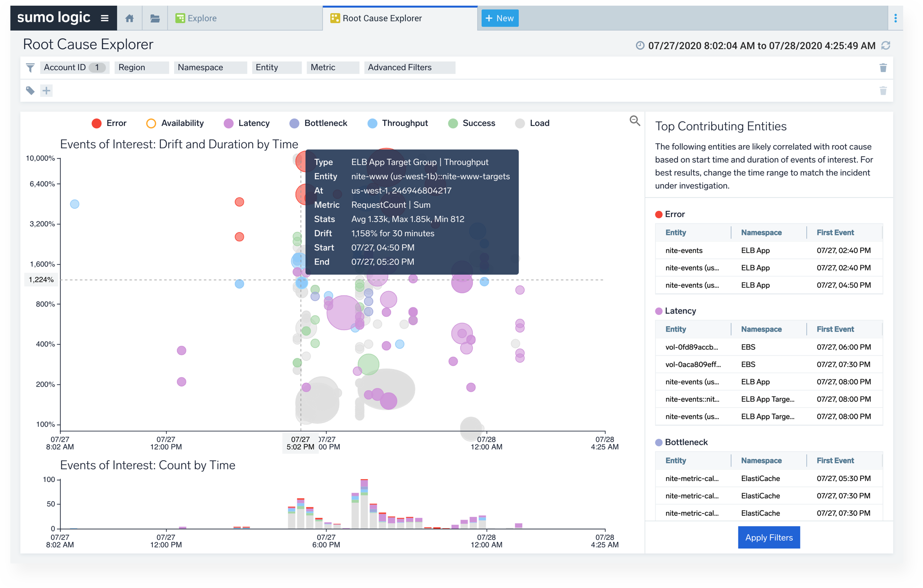Clear filters using the top trash icon
The image size is (923, 588).
coord(883,68)
